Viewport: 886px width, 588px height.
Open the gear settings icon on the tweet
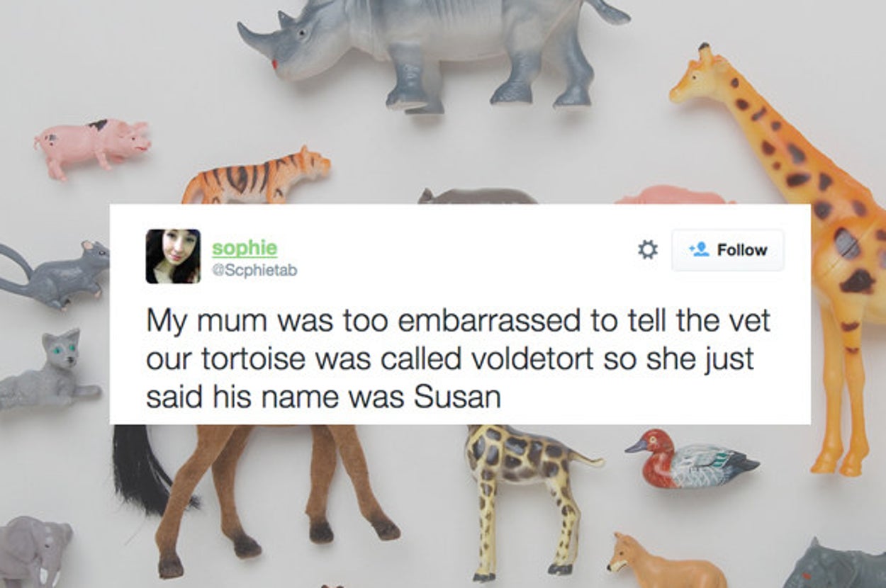pos(647,250)
